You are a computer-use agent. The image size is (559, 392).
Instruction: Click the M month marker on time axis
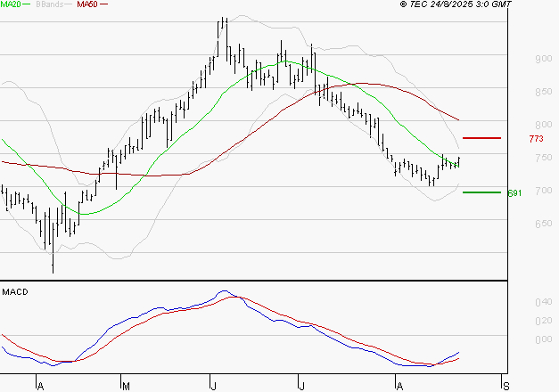[126, 386]
